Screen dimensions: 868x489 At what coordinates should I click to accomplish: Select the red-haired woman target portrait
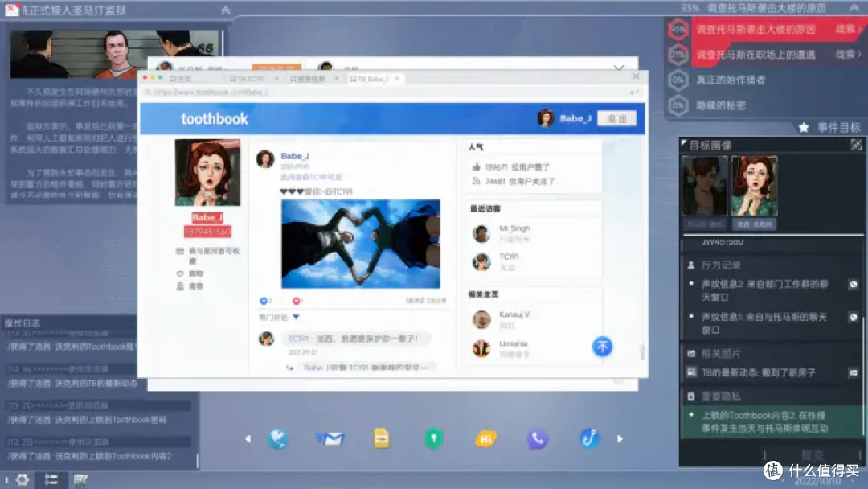pos(755,186)
